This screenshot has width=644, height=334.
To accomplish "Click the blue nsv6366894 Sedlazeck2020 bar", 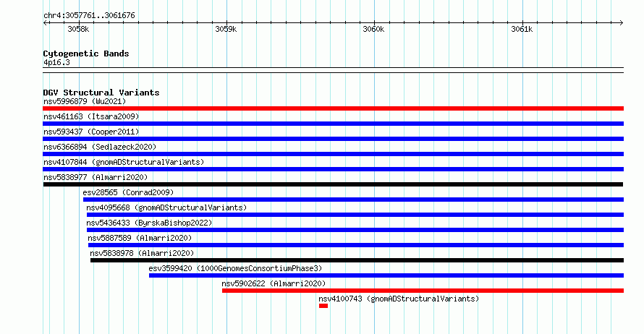I will point(333,154).
